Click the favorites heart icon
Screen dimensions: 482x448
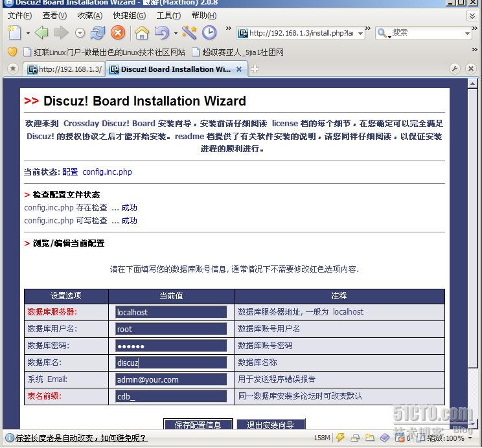coord(12,52)
